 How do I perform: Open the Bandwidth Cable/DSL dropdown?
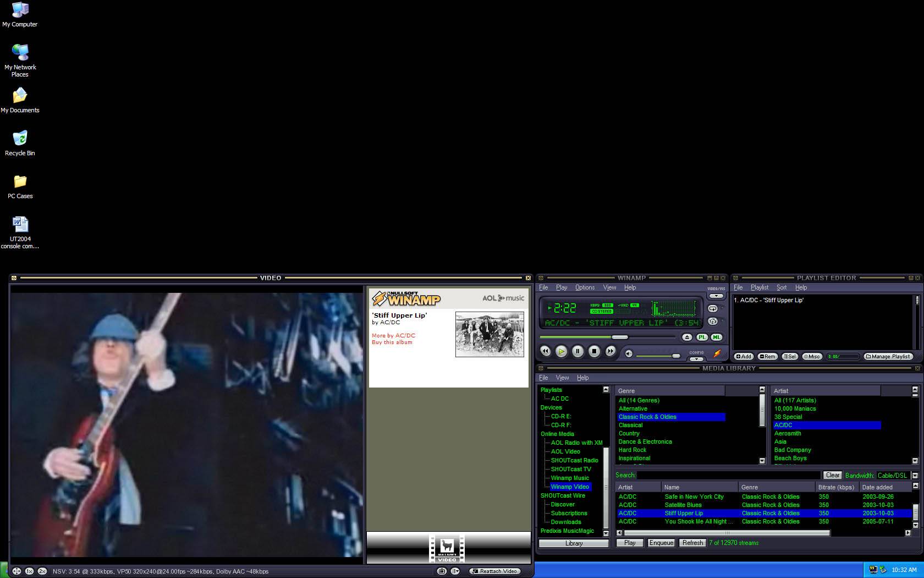coord(915,475)
